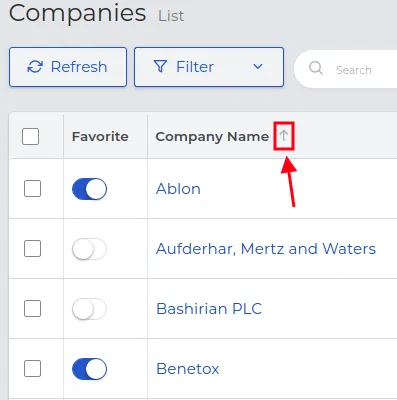Click the Favorite column header
Image resolution: width=397 pixels, height=400 pixels.
click(x=100, y=136)
